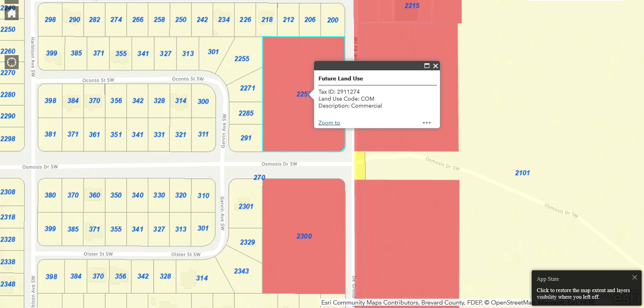Click residential parcel 298 at top left
This screenshot has height=308, width=644.
click(x=50, y=20)
